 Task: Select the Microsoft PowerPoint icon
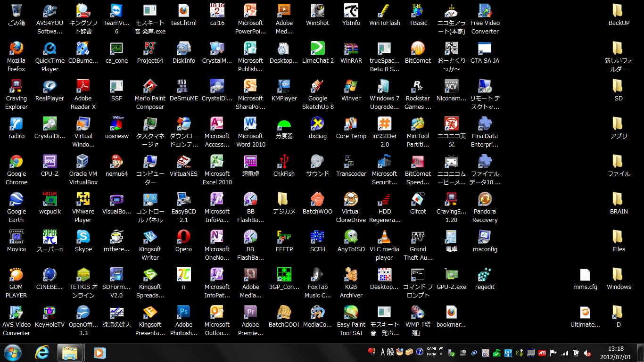pyautogui.click(x=250, y=19)
